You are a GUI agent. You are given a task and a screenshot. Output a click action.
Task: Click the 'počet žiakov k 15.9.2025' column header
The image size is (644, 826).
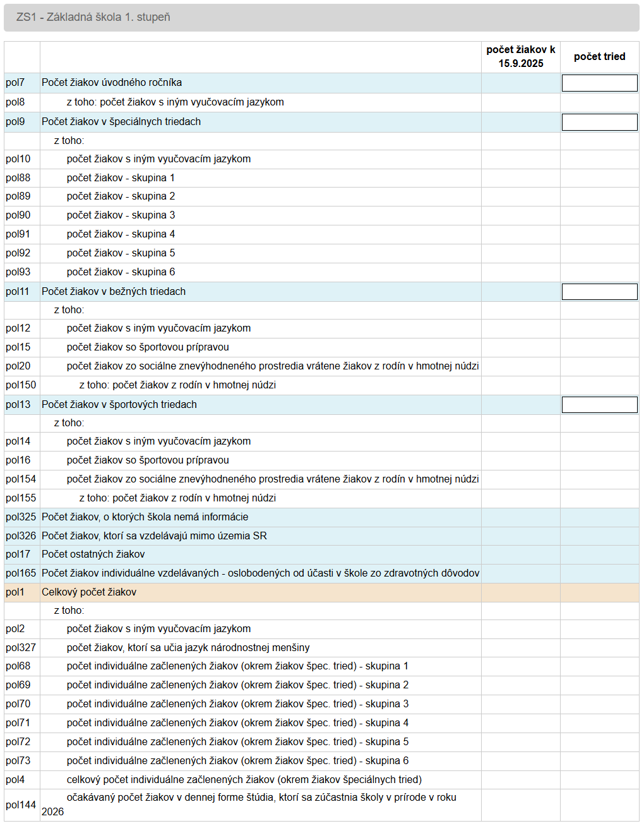coord(520,56)
